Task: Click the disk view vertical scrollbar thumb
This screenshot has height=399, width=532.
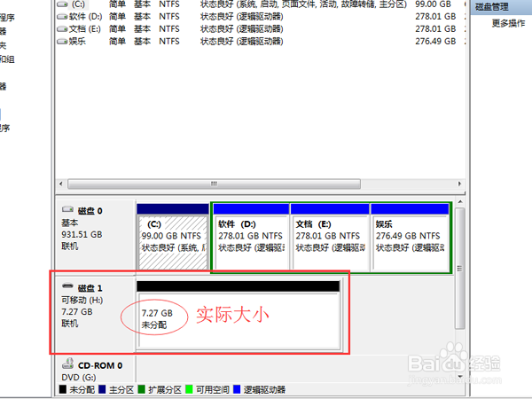Action: 460,269
